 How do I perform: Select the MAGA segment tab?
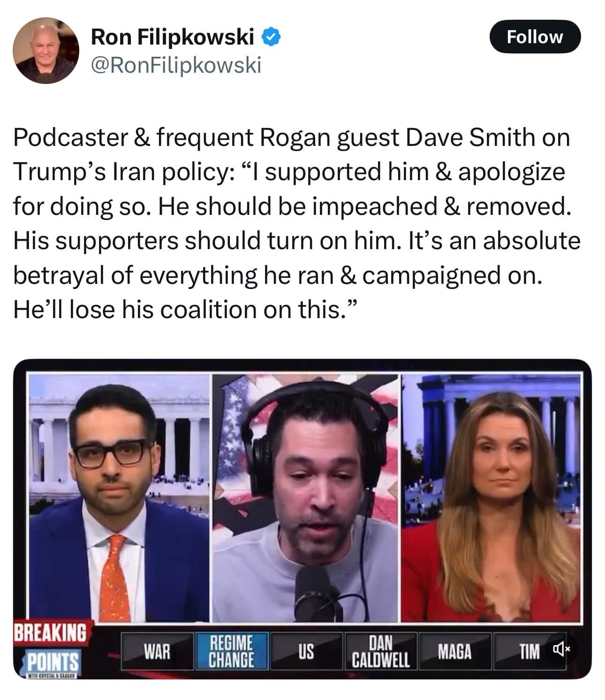point(454,651)
